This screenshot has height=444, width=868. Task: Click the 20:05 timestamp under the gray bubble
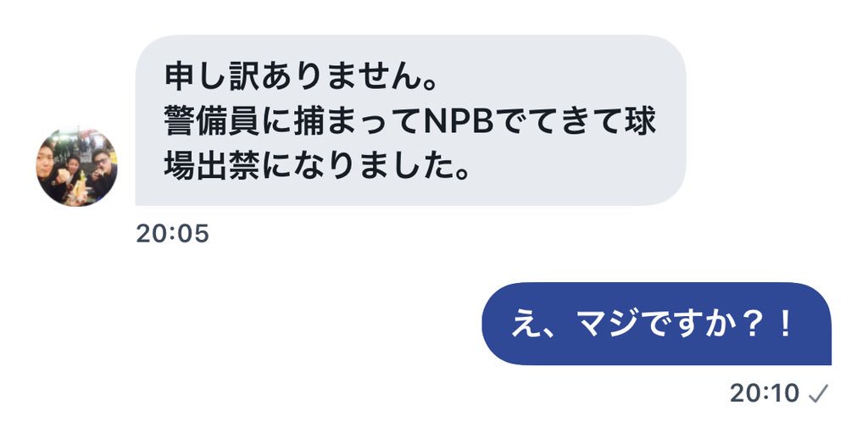coord(173,234)
